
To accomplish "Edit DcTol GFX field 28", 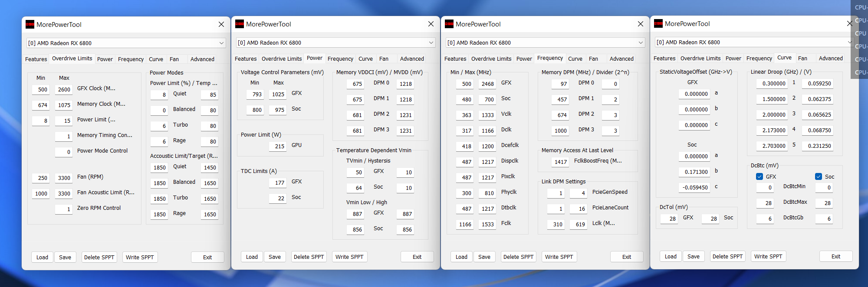I will tap(669, 219).
